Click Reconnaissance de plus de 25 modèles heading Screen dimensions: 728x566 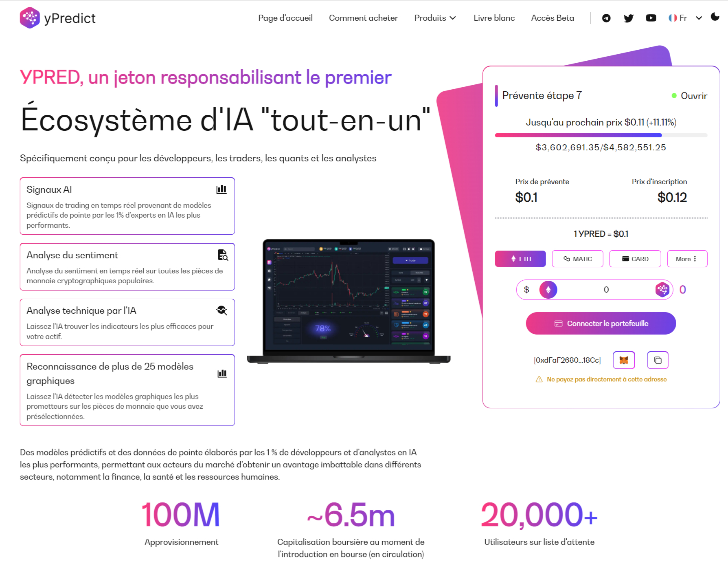(x=110, y=373)
